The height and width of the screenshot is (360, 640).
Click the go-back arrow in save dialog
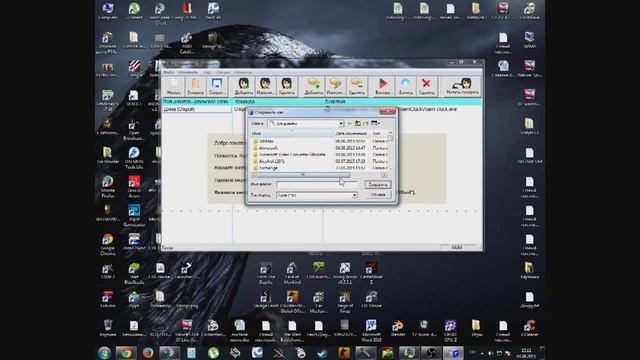350,123
